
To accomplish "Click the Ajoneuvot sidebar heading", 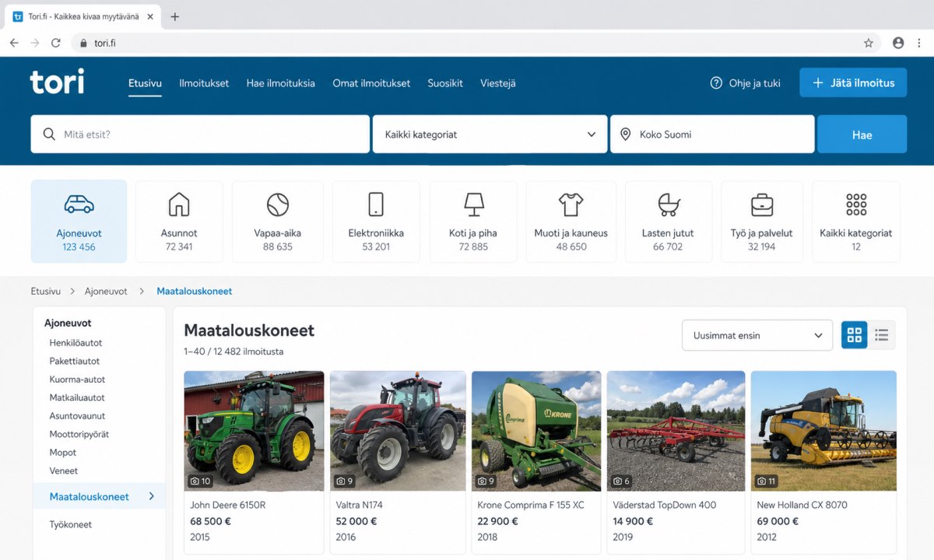I will (68, 323).
